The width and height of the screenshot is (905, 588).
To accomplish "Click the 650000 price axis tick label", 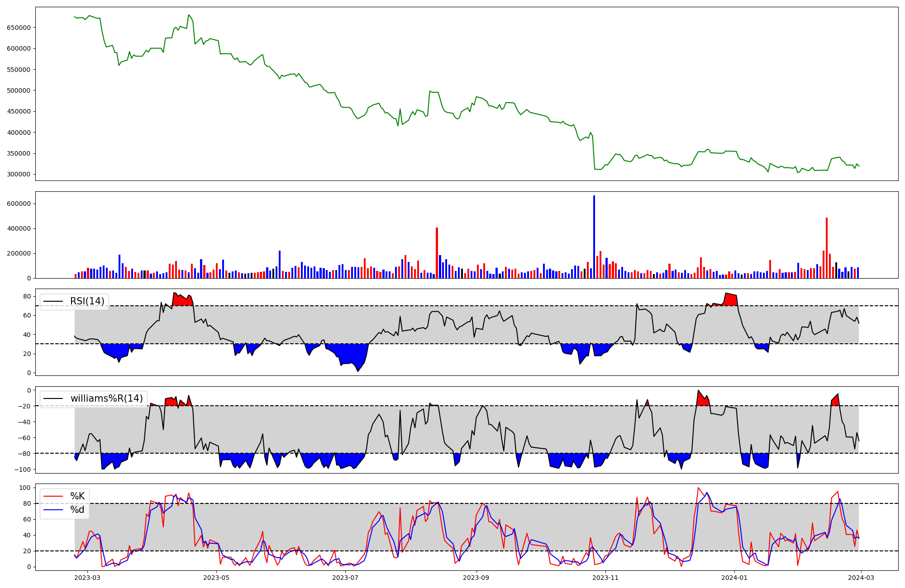I will click(x=19, y=28).
